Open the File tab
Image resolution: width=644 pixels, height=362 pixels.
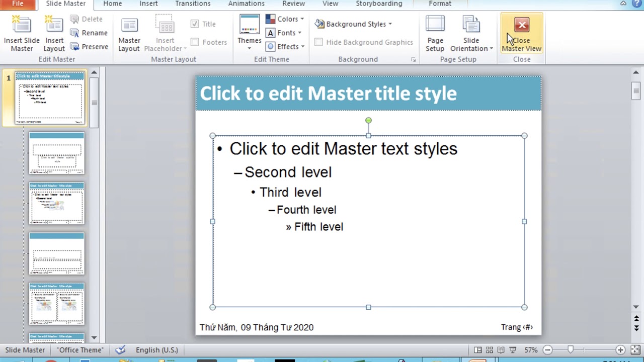coord(18,4)
